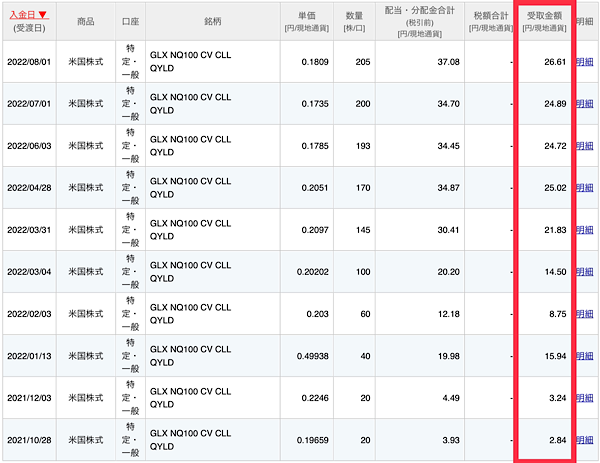Viewport: 600px width, 463px height.
Task: Click received amount 15.94
Action: coord(555,356)
